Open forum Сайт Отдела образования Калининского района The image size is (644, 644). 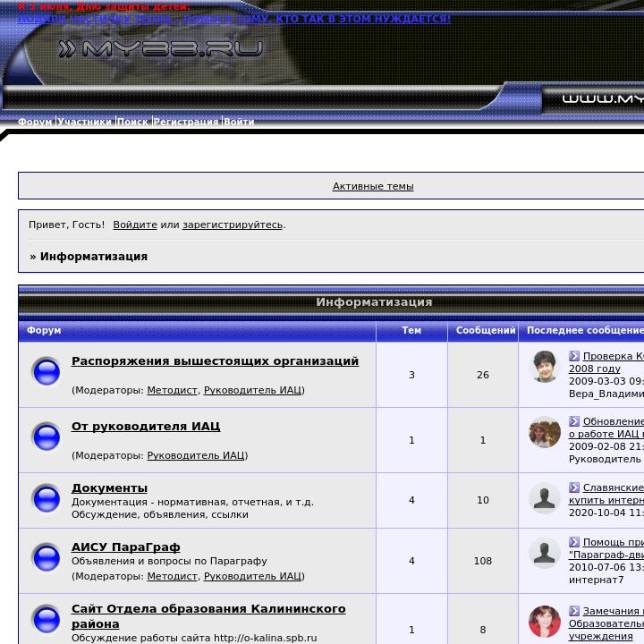coord(208,616)
